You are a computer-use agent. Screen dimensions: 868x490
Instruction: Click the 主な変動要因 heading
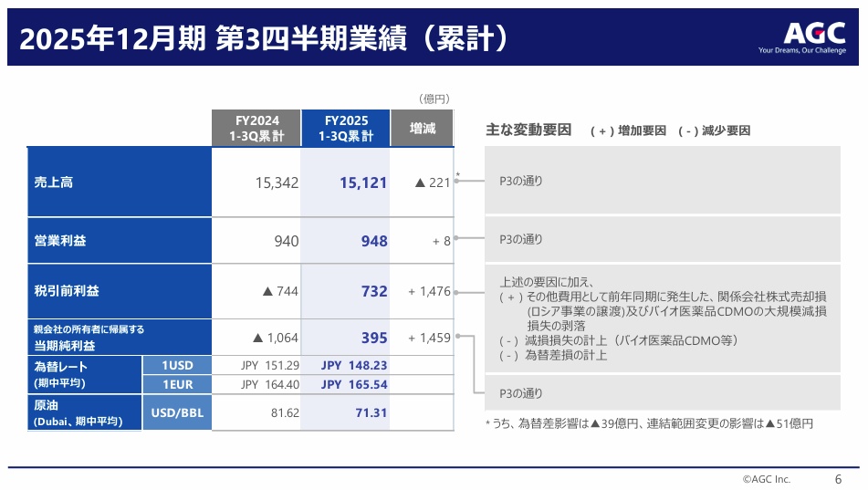(528, 130)
